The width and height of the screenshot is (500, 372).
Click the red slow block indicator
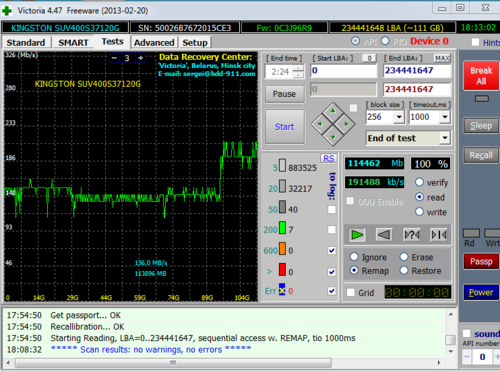(x=282, y=270)
